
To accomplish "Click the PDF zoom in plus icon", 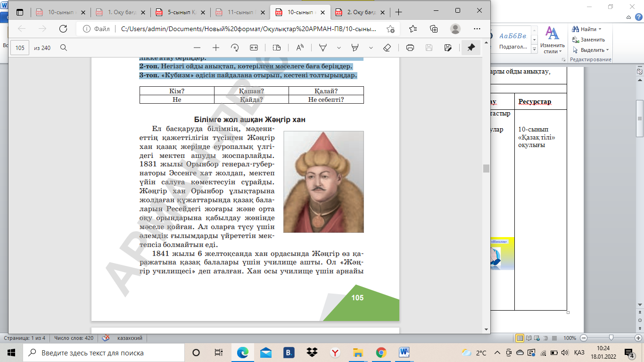I will point(216,48).
